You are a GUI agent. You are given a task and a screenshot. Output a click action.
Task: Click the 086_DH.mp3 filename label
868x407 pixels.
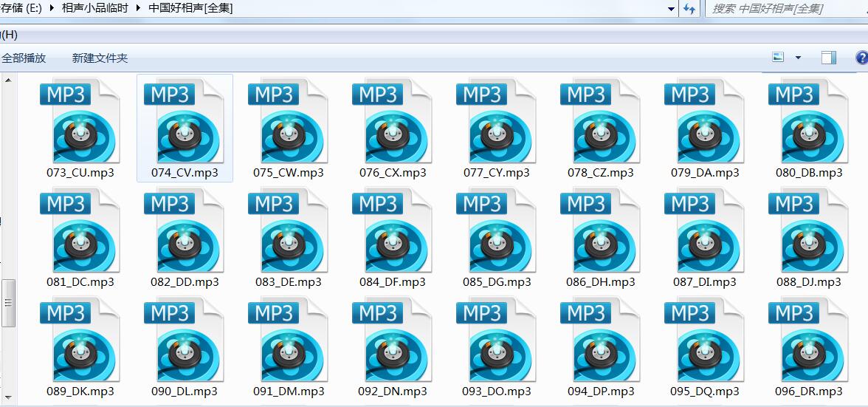(x=601, y=282)
